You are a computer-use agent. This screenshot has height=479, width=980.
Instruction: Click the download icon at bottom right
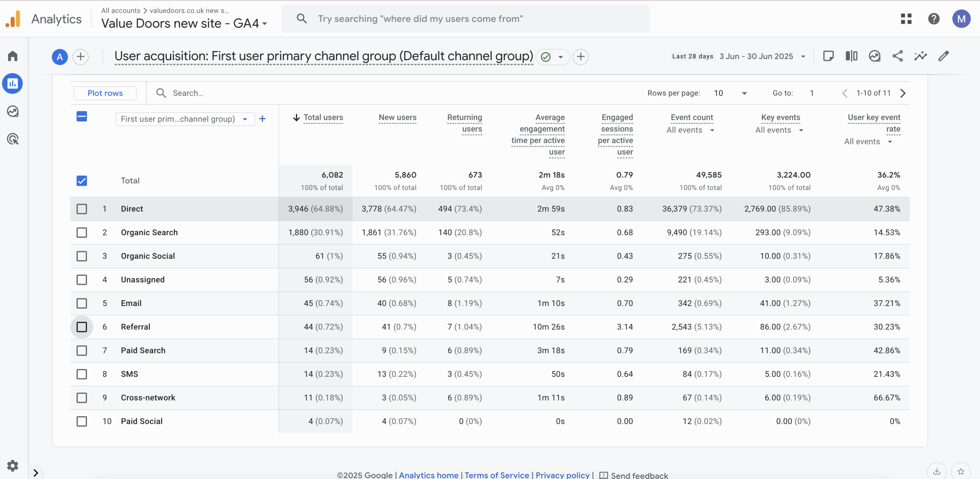pos(937,471)
